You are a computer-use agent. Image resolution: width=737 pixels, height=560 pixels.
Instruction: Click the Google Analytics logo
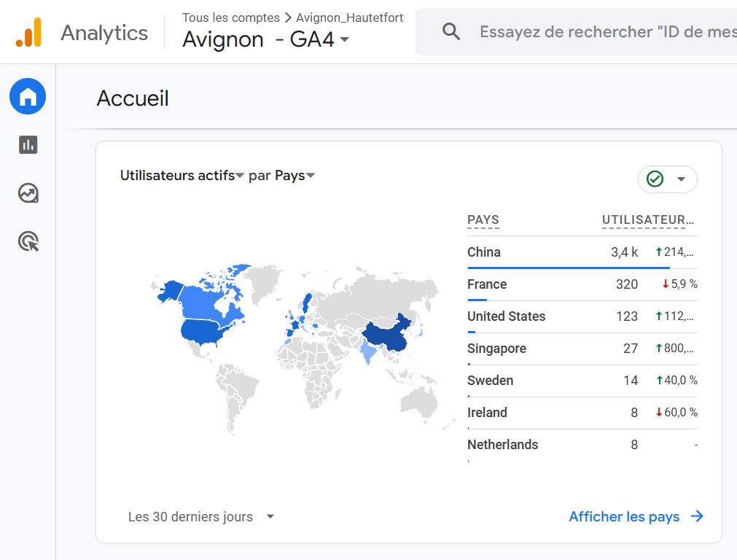point(29,33)
